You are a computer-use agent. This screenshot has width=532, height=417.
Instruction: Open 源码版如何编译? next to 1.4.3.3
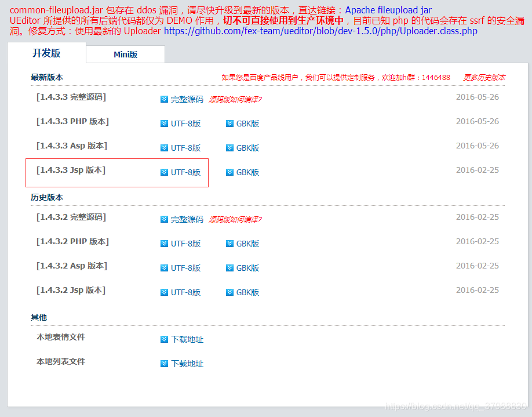[235, 100]
